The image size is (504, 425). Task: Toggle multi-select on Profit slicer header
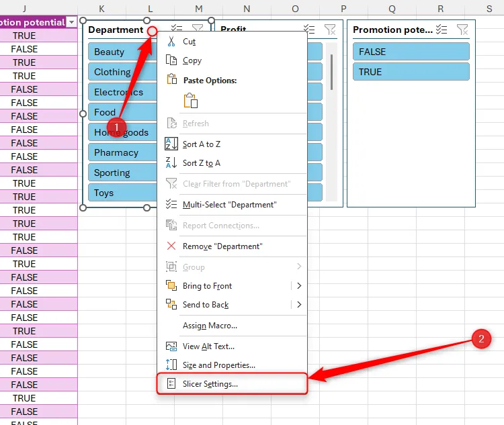click(309, 30)
